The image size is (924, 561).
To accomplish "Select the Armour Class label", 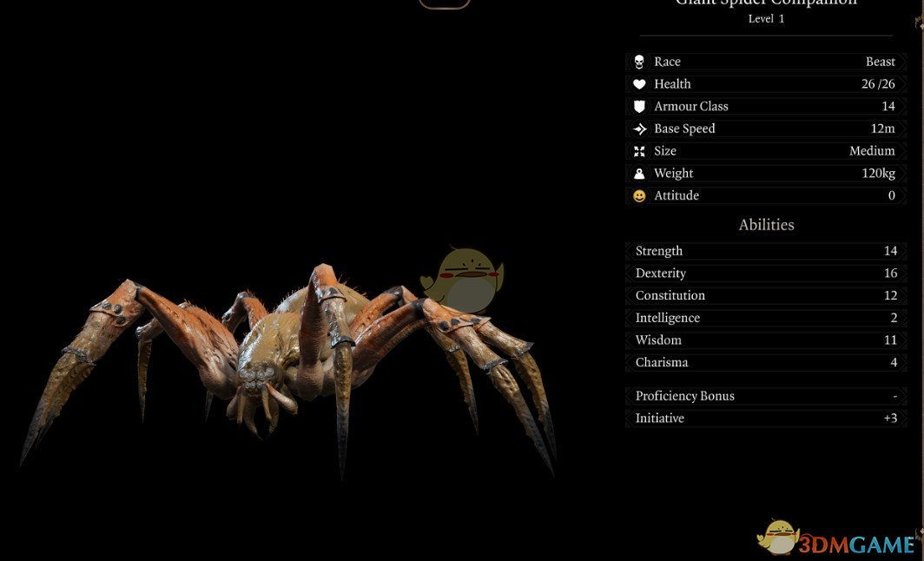I will [691, 107].
